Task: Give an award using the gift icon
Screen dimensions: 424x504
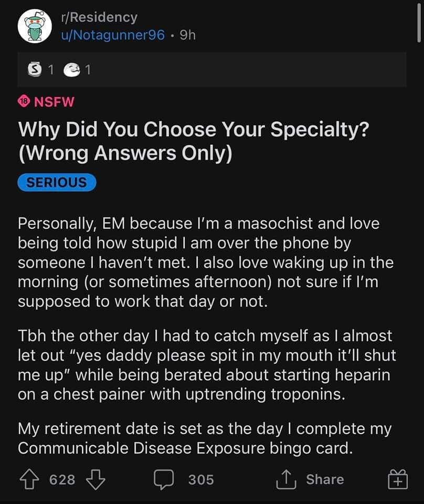Action: pyautogui.click(x=398, y=479)
